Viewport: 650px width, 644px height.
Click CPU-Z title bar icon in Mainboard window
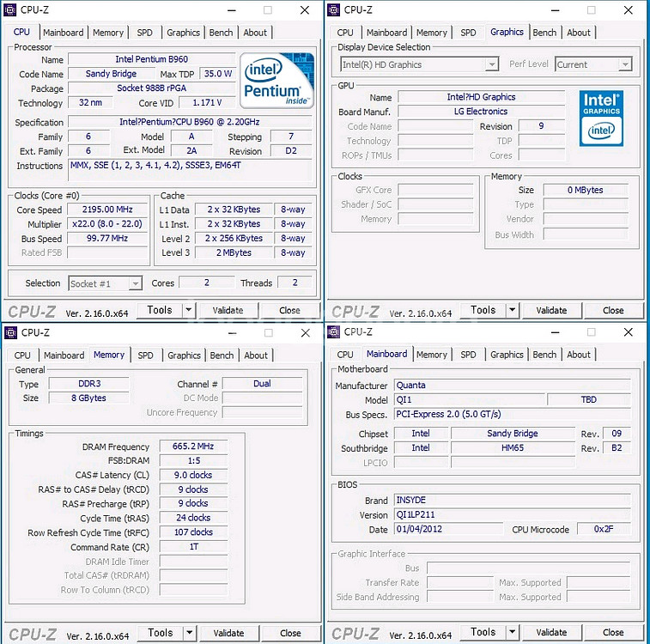coord(333,332)
